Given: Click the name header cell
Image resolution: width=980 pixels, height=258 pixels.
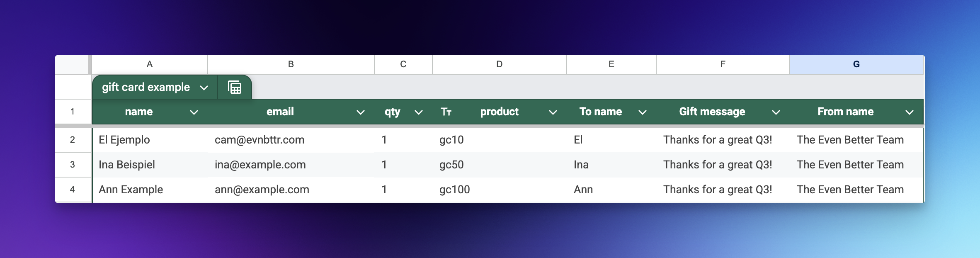Looking at the screenshot, I should (x=150, y=112).
